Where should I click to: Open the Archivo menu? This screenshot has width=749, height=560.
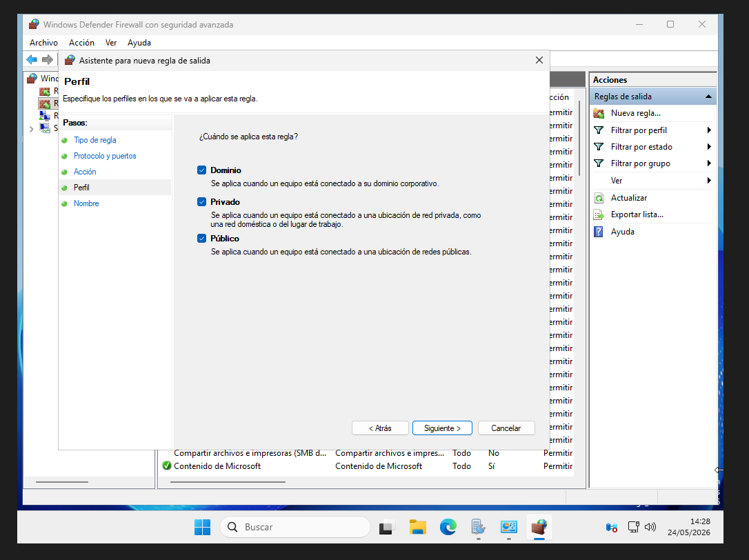[43, 43]
